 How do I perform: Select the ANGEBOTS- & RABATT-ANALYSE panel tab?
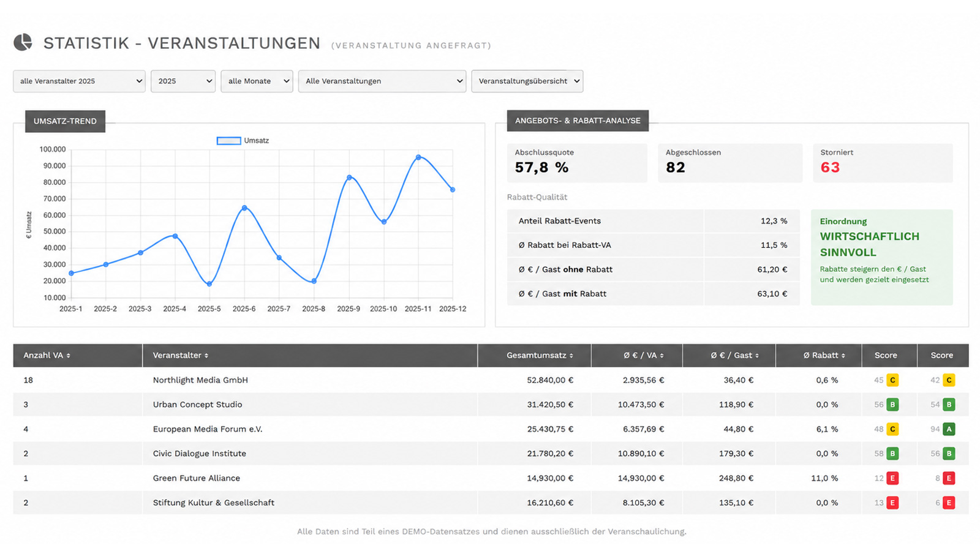coord(578,121)
